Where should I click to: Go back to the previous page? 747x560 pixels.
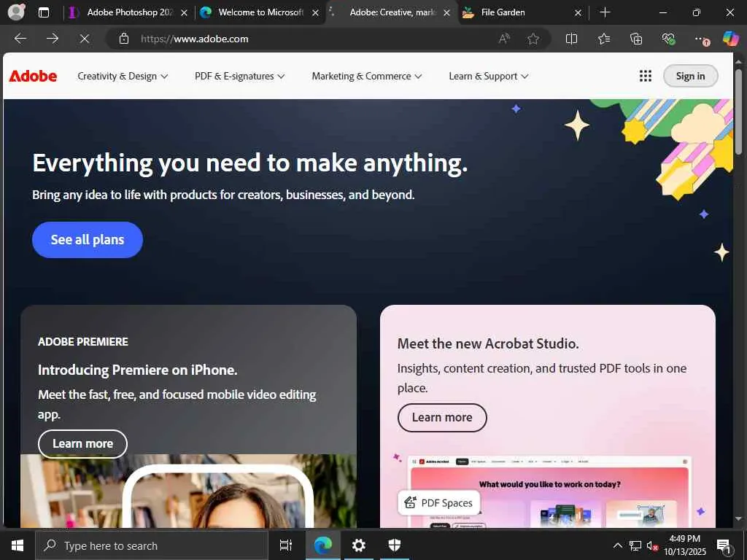pyautogui.click(x=20, y=39)
